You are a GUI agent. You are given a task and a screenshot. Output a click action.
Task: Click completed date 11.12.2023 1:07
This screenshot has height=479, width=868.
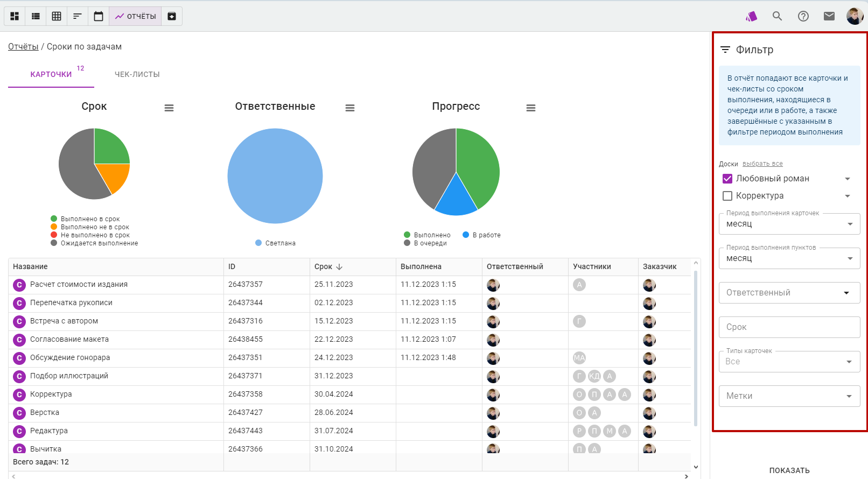(x=428, y=340)
